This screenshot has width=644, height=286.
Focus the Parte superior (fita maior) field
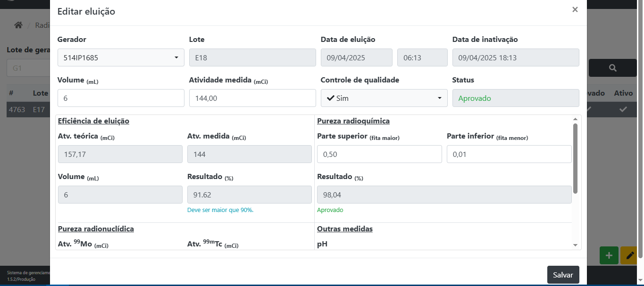click(379, 154)
